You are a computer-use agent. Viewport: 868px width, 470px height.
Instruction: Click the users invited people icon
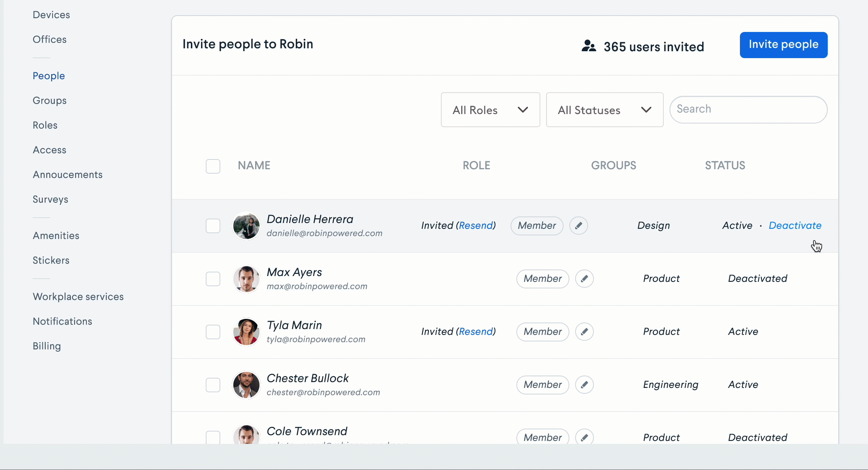click(589, 46)
